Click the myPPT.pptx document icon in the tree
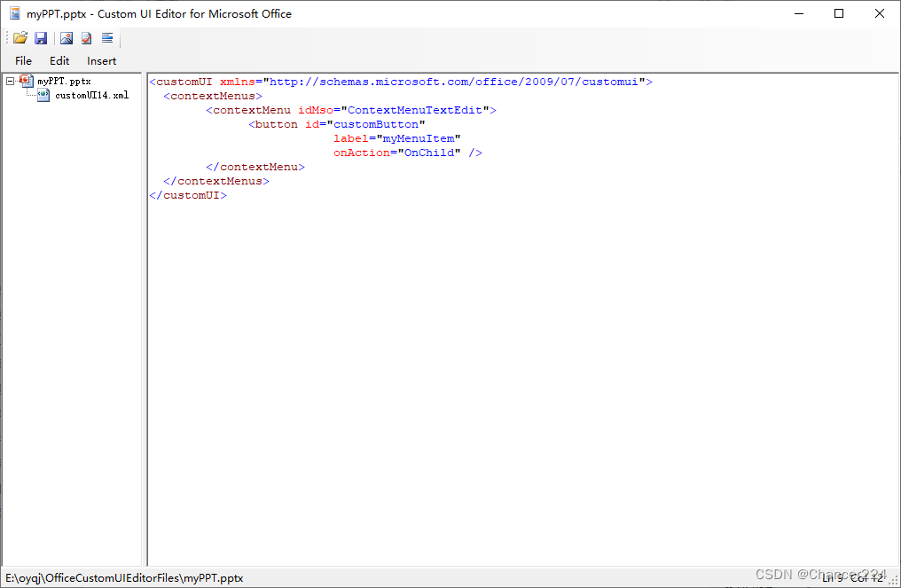The image size is (901, 588). coord(26,81)
